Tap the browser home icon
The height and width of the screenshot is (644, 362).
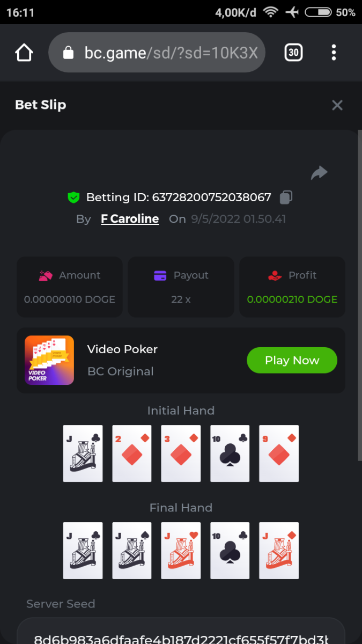24,53
